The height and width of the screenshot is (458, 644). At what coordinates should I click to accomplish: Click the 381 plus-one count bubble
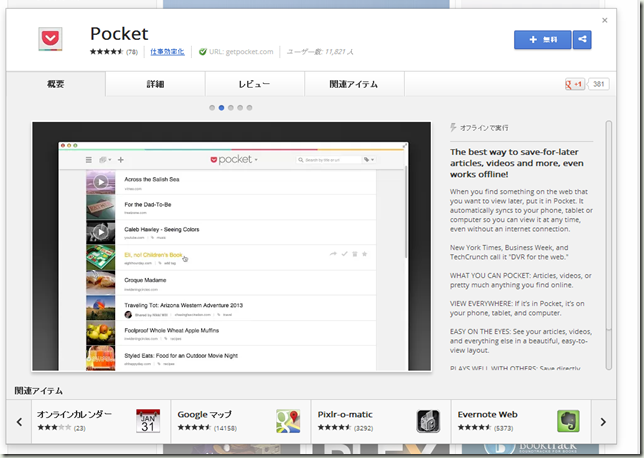click(598, 84)
